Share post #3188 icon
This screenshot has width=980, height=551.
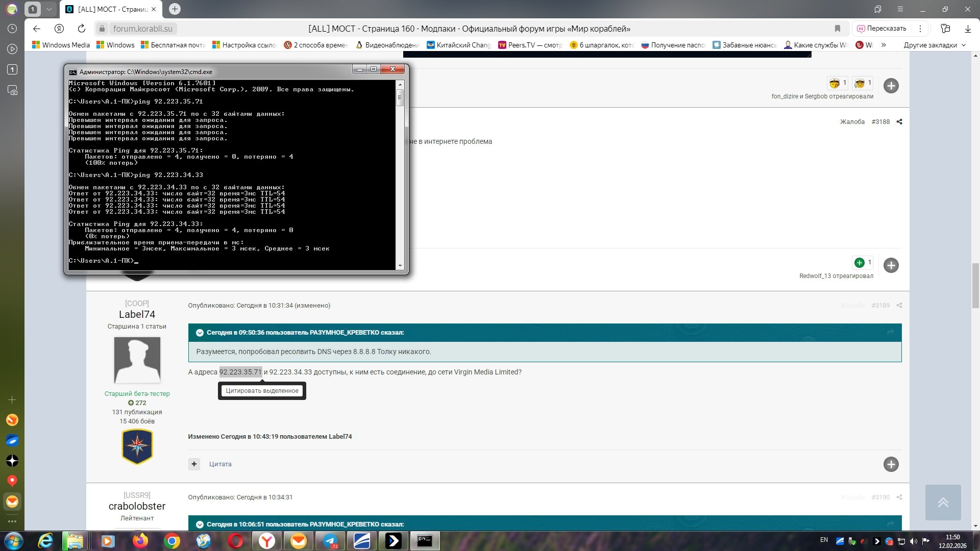coord(899,122)
